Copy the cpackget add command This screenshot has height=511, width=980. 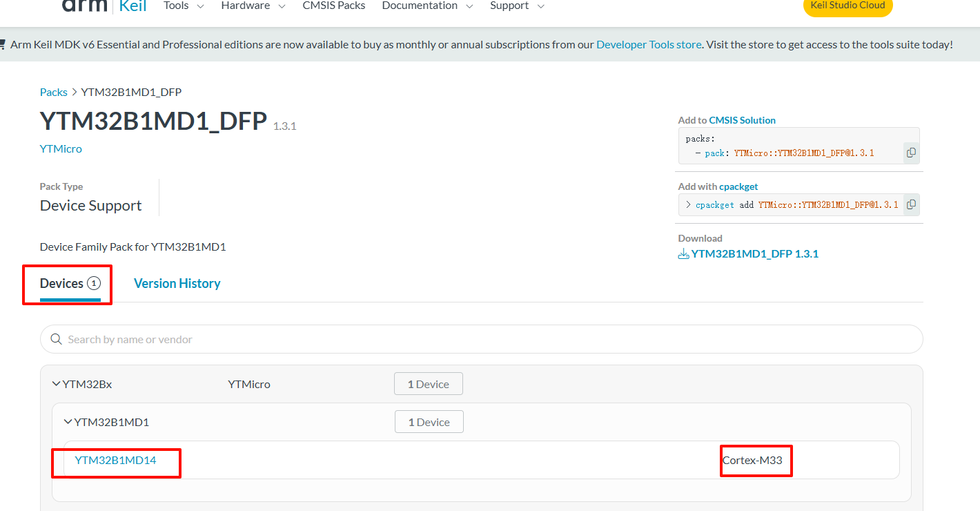(x=911, y=204)
